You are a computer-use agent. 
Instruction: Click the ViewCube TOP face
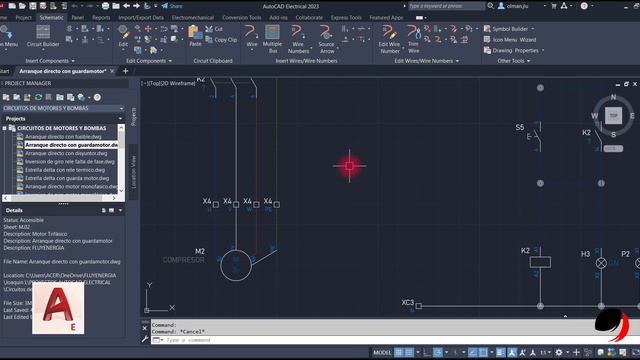(613, 116)
